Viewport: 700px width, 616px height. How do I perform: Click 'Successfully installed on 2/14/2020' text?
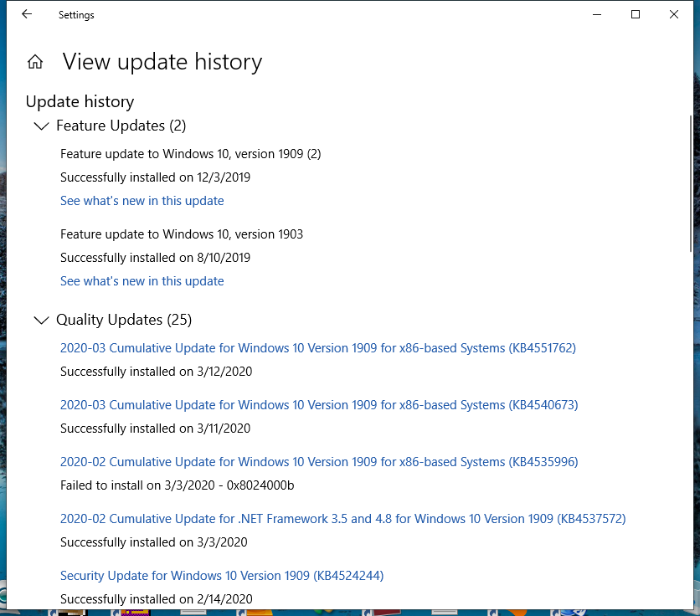pos(157,599)
